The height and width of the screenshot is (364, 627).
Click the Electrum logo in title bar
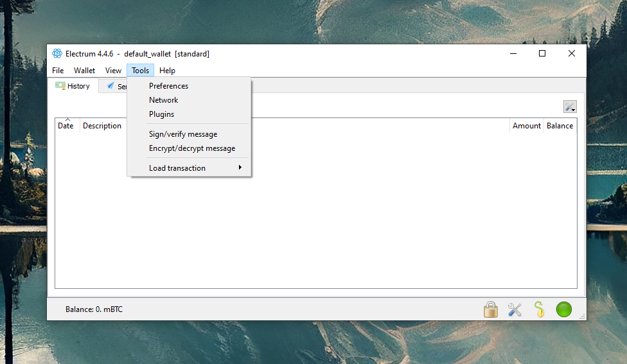57,54
